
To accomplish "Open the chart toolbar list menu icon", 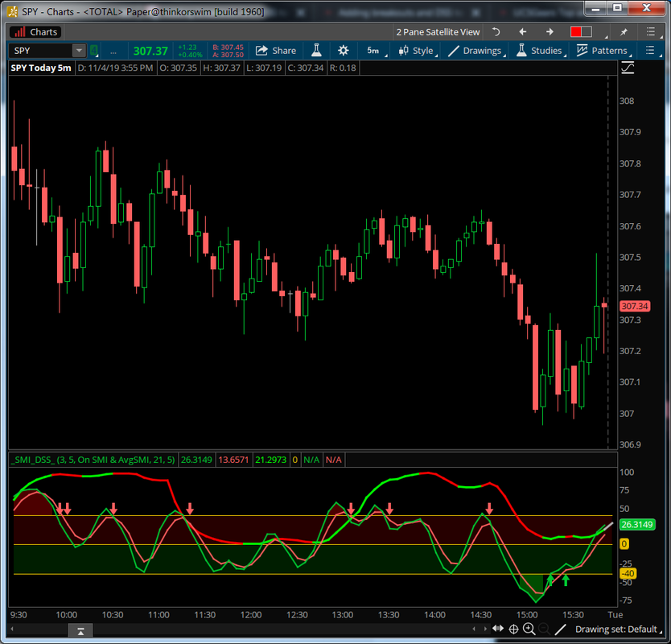I will pos(650,51).
